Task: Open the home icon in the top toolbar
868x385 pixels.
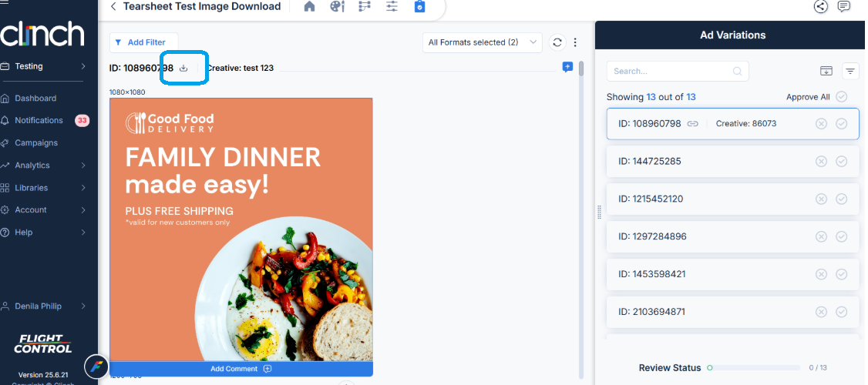Action: (x=309, y=7)
